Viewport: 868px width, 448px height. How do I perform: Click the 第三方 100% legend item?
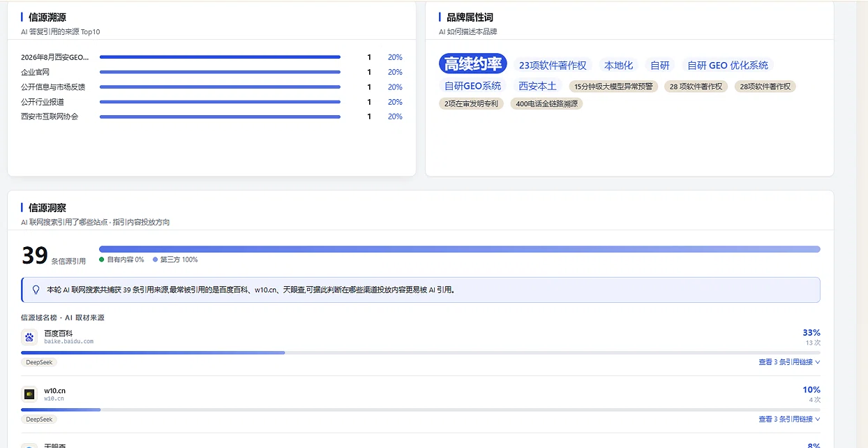tap(175, 260)
